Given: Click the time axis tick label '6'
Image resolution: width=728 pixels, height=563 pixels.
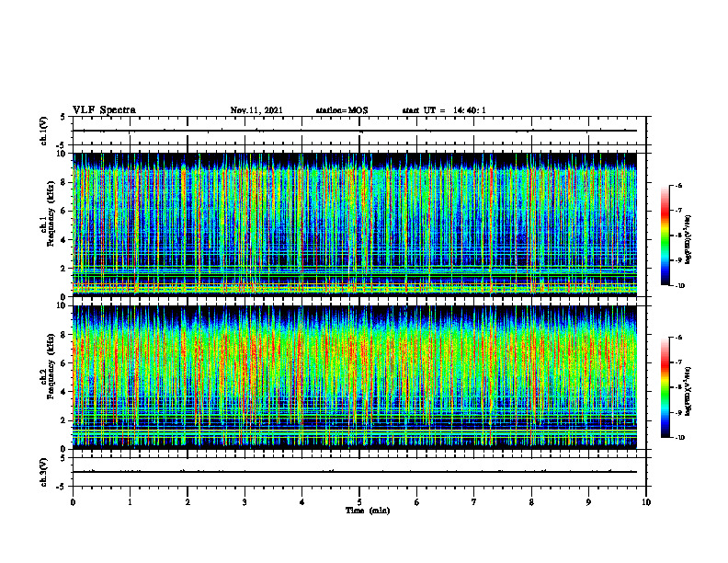Looking at the screenshot, I should coord(416,502).
